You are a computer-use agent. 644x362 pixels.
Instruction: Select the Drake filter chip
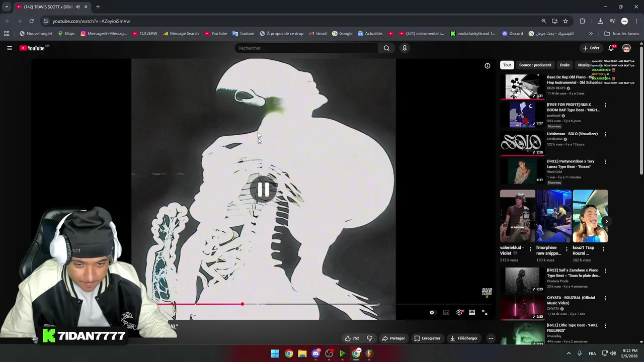pos(565,65)
